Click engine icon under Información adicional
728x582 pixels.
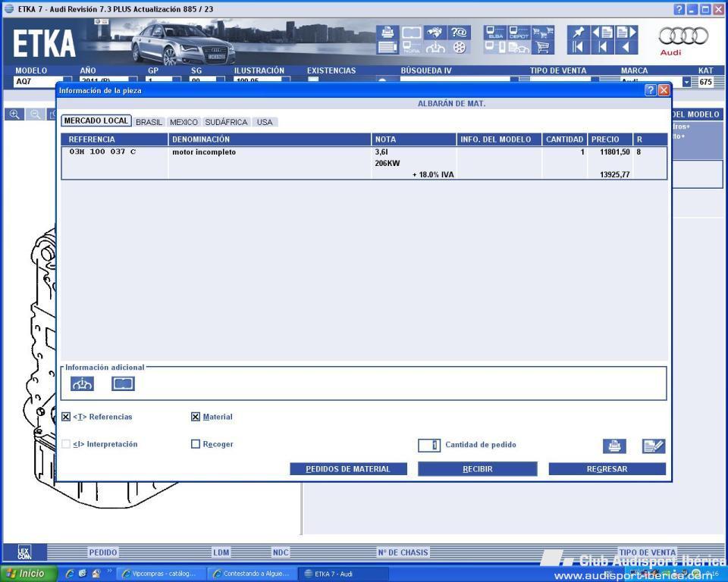[x=82, y=383]
